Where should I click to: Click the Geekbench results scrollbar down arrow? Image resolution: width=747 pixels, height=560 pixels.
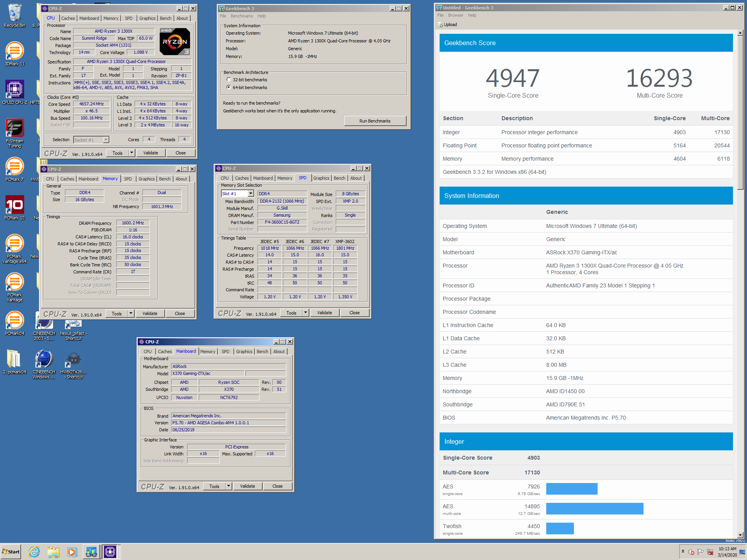point(740,535)
